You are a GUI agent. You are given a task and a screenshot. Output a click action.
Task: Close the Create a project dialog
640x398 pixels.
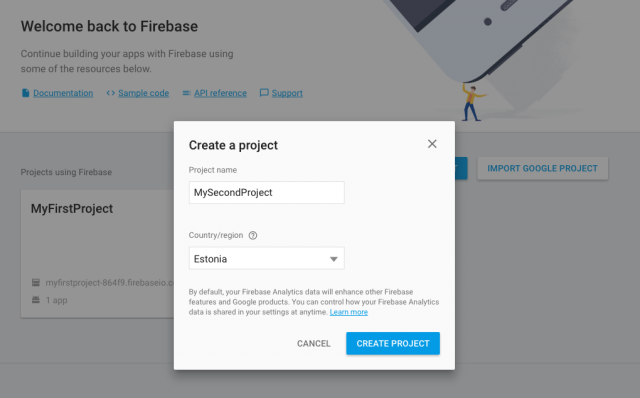click(432, 144)
